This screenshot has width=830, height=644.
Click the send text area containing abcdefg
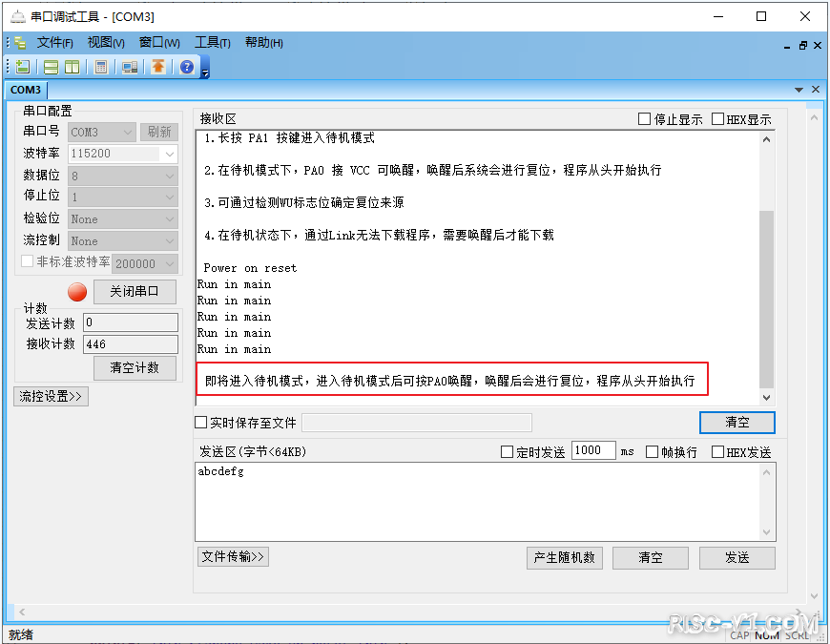[479, 502]
